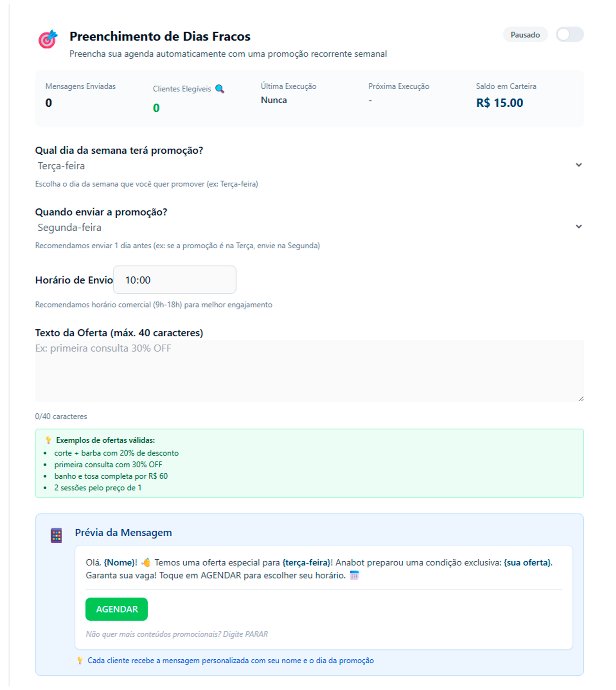Click the calendar emoji in message preview

point(354,575)
